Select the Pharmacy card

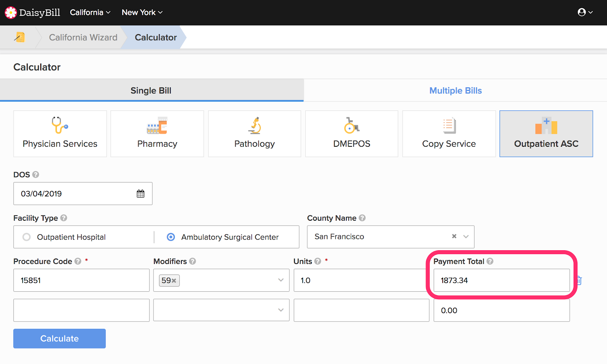tap(157, 133)
